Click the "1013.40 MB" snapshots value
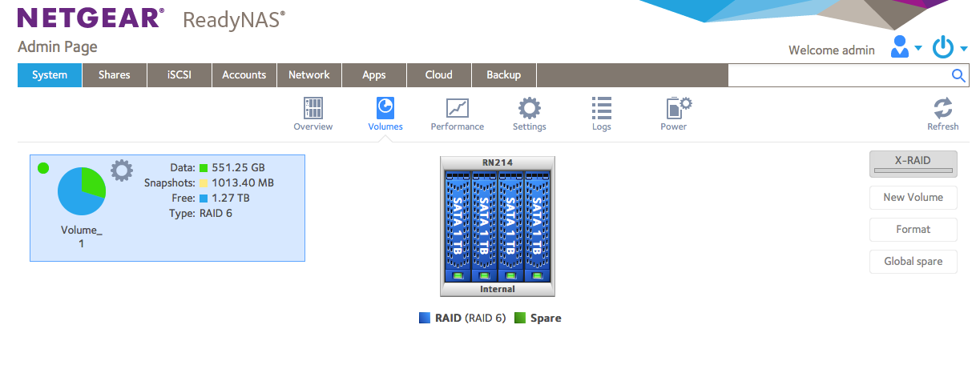Screen dimensions: 980x381 [x=243, y=183]
